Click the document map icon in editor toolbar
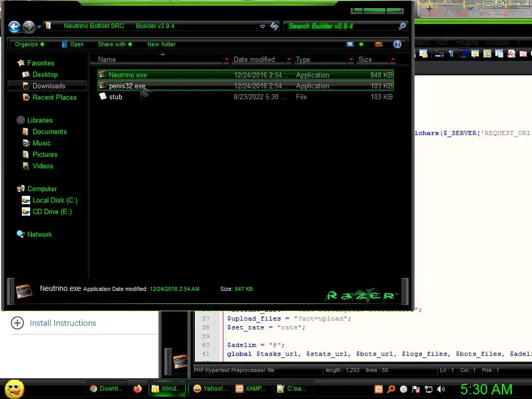Screen dimensions: 532x399 point(487,54)
